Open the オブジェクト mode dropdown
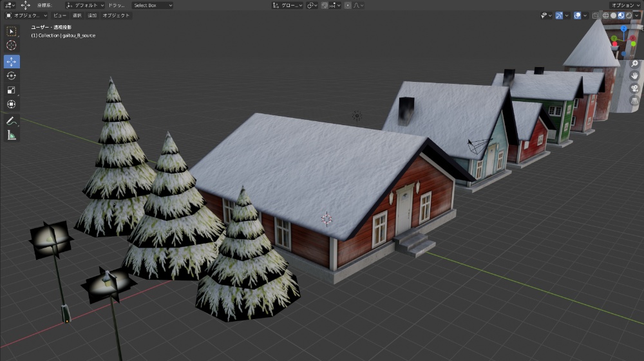The height and width of the screenshot is (361, 644). [x=26, y=15]
